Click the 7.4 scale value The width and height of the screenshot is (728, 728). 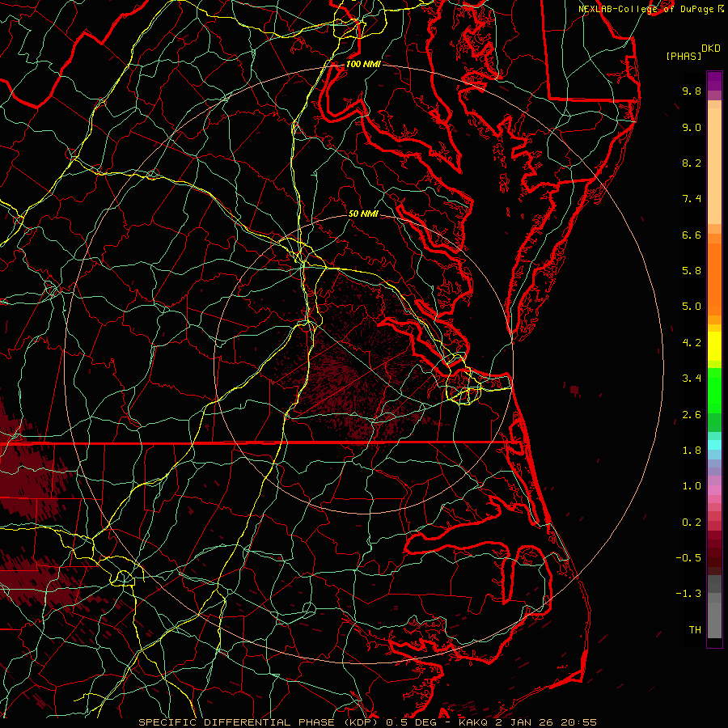(692, 199)
